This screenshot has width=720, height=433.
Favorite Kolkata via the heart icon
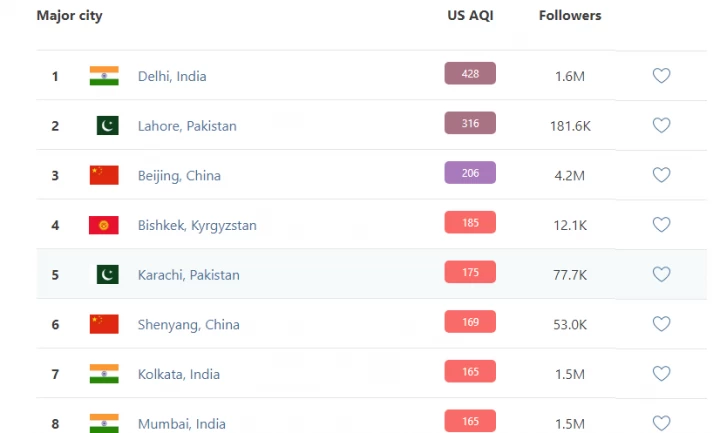(661, 374)
